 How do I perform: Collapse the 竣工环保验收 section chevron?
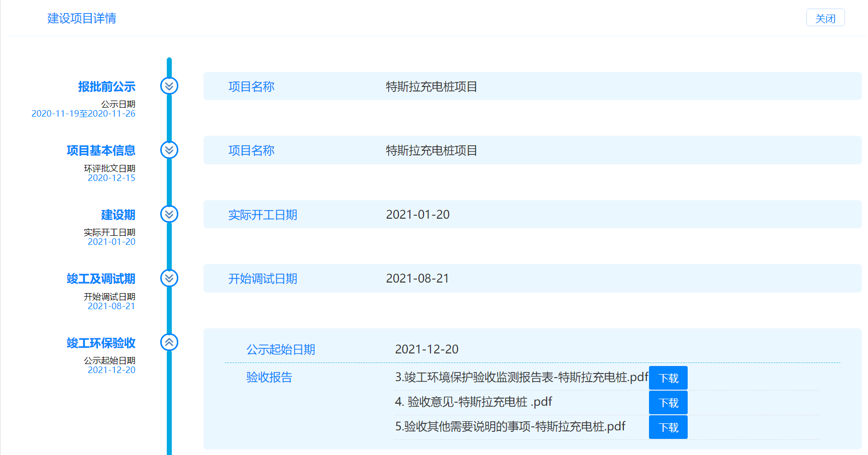[169, 342]
